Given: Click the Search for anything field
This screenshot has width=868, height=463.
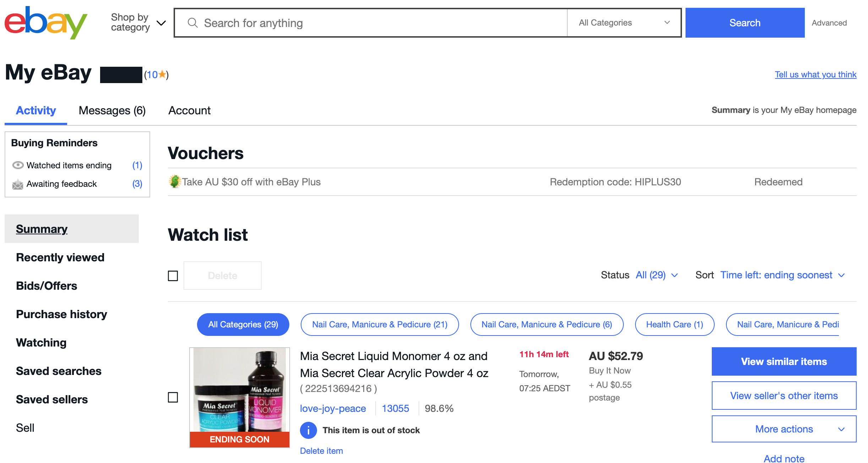Looking at the screenshot, I should (x=371, y=23).
